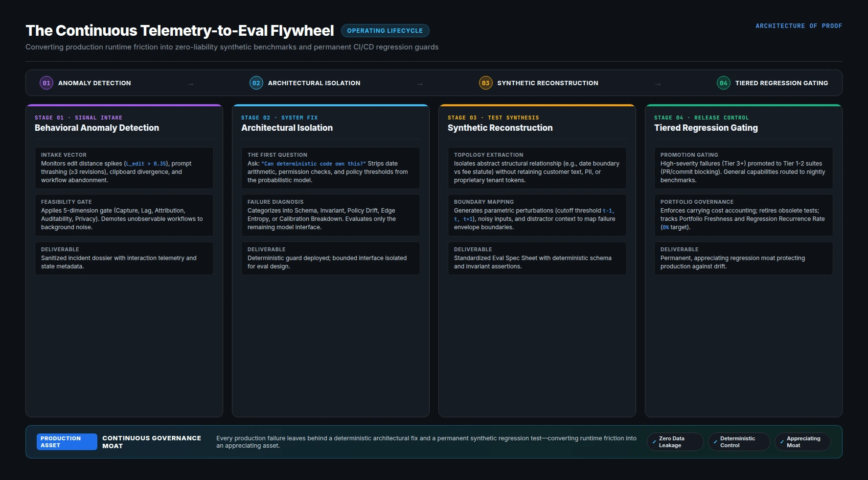The width and height of the screenshot is (868, 480).
Task: Click the CONTINUOUS GOVERNANCE MOAT heading
Action: (152, 442)
